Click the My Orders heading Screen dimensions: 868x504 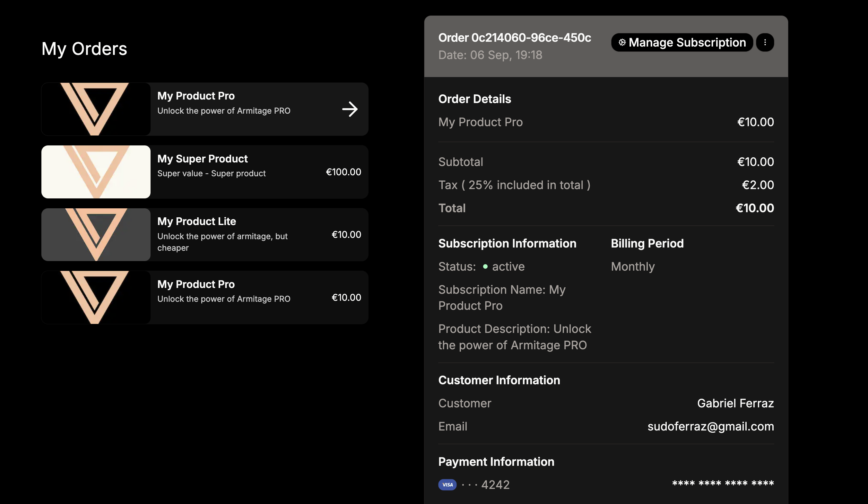84,49
